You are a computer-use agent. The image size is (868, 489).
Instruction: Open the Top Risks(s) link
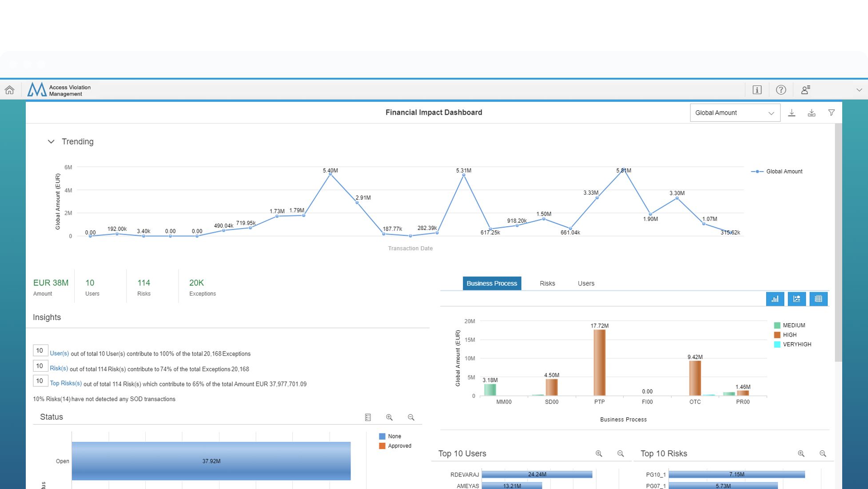point(66,383)
